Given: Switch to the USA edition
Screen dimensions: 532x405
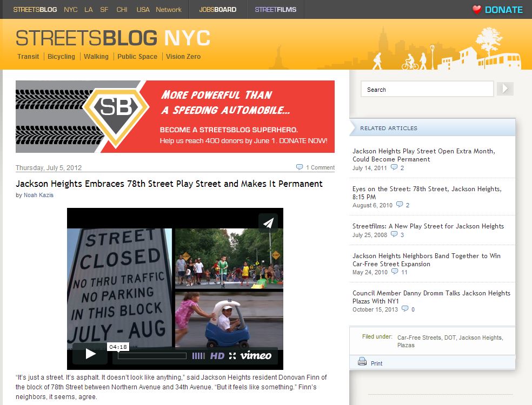Looking at the screenshot, I should tap(143, 10).
